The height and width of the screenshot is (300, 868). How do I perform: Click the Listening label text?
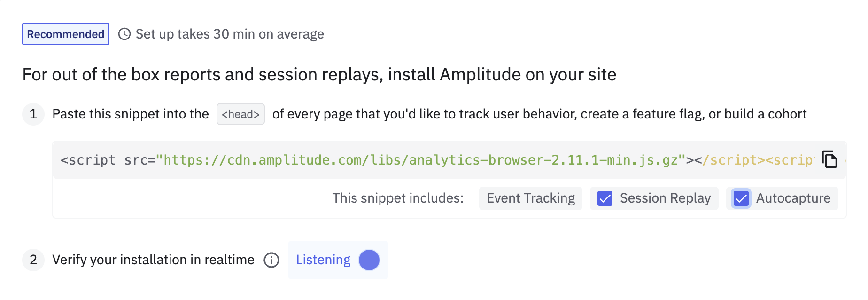pos(323,260)
